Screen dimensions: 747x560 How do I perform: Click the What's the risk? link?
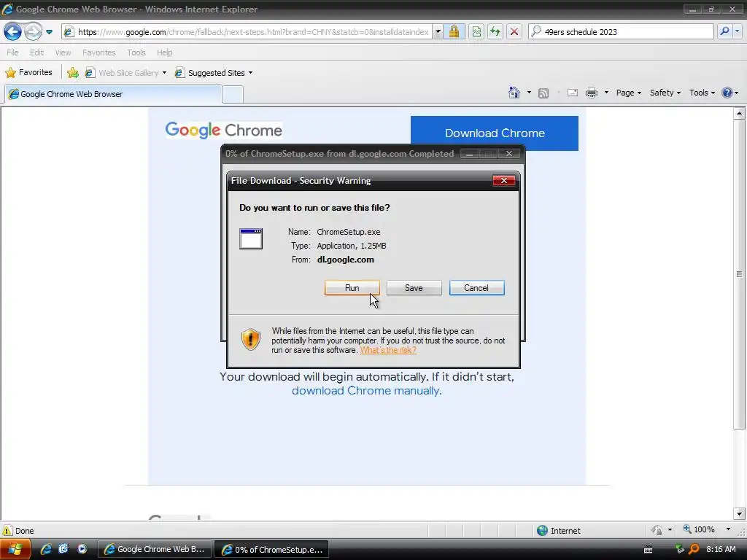click(x=388, y=350)
